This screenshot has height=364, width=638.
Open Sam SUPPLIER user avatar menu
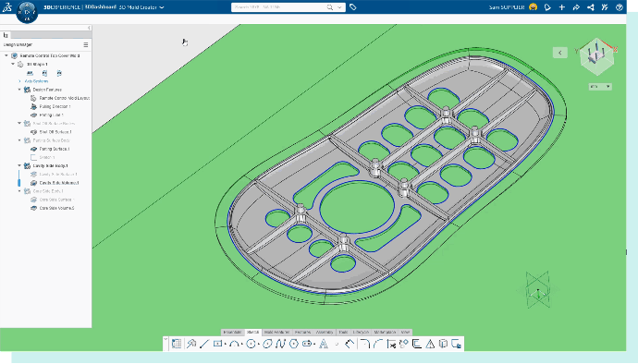click(x=533, y=6)
